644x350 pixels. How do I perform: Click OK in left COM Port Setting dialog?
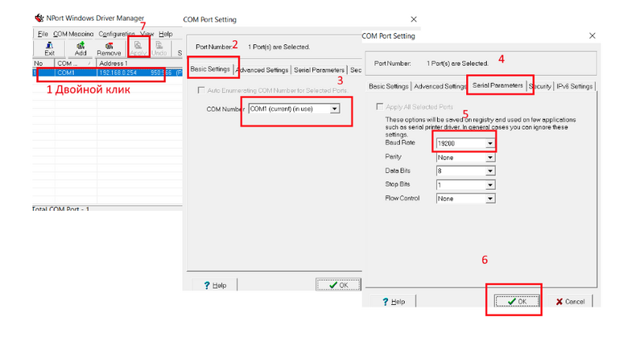(338, 285)
